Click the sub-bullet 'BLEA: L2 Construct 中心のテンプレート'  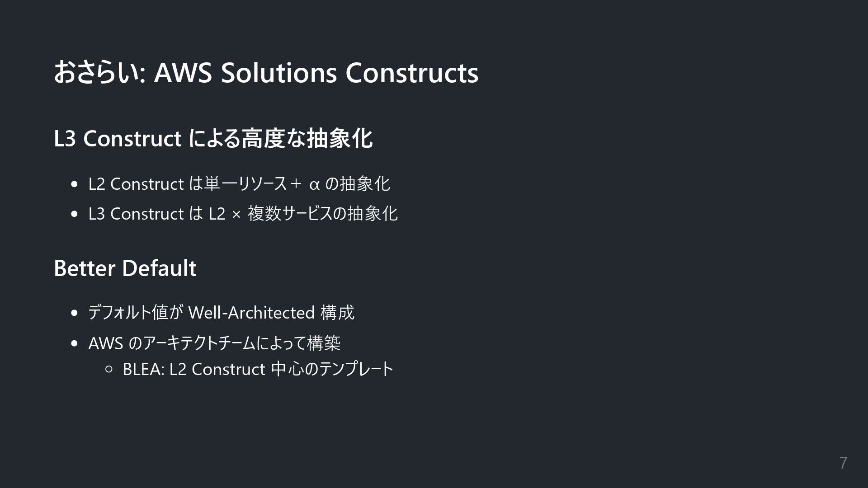[258, 369]
